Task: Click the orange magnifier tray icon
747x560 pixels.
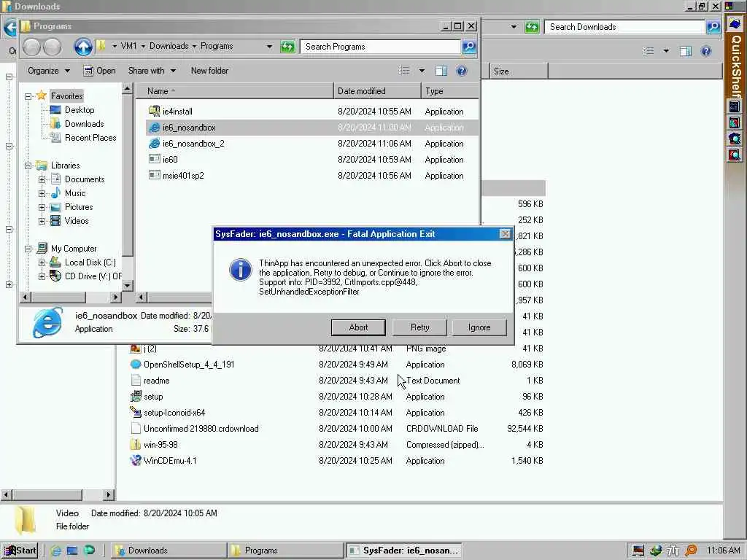Action: [x=691, y=551]
